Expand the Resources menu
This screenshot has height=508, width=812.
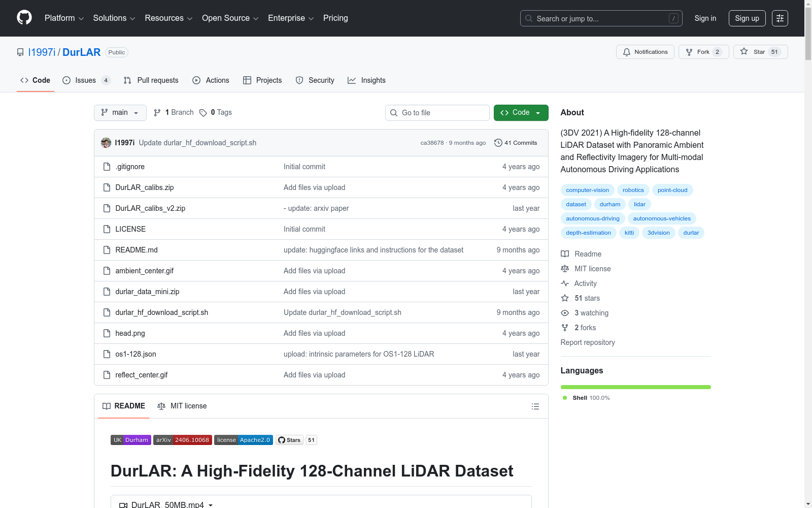[168, 18]
